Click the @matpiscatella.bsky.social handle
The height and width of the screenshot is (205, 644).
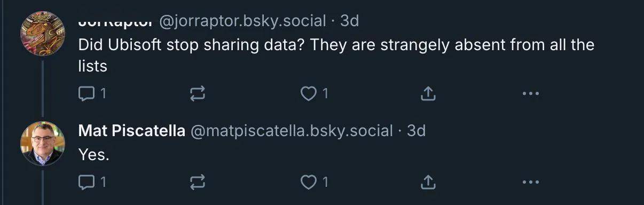pyautogui.click(x=292, y=131)
